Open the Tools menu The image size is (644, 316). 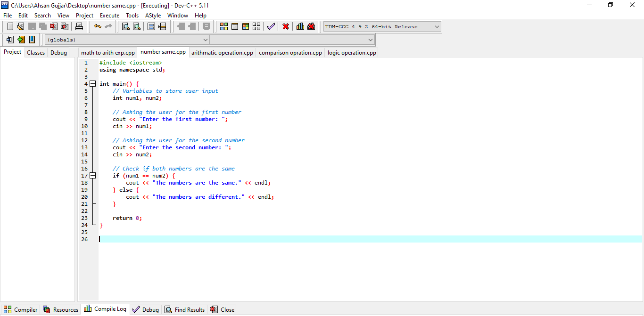click(x=132, y=16)
